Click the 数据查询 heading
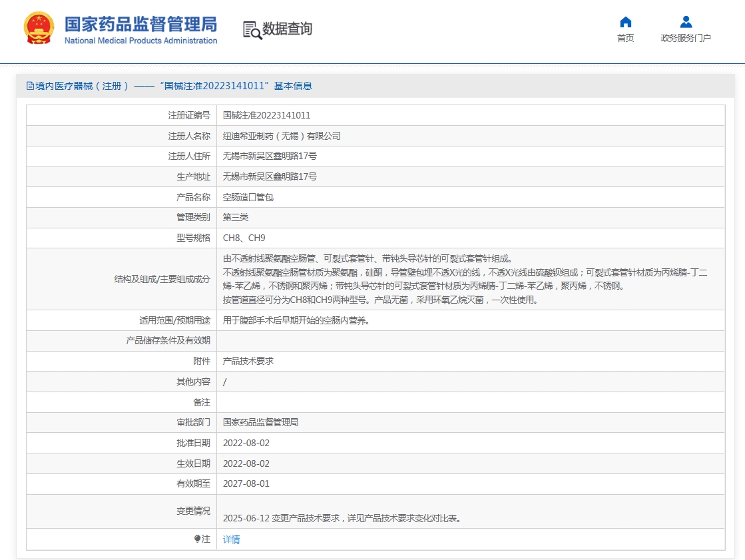Image resolution: width=745 pixels, height=560 pixels. click(288, 29)
